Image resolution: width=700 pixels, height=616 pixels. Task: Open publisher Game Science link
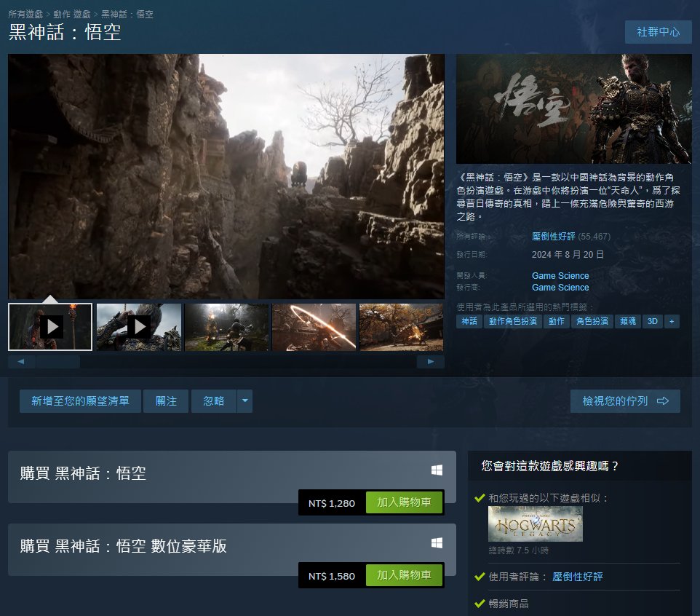coord(560,287)
